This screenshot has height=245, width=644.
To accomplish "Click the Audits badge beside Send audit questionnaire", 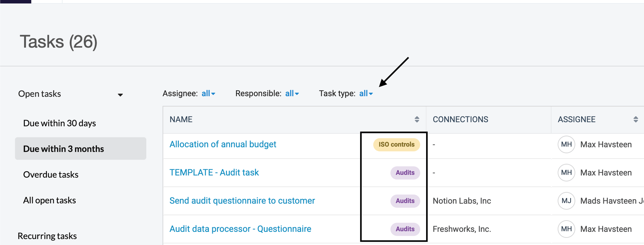I will tap(405, 201).
